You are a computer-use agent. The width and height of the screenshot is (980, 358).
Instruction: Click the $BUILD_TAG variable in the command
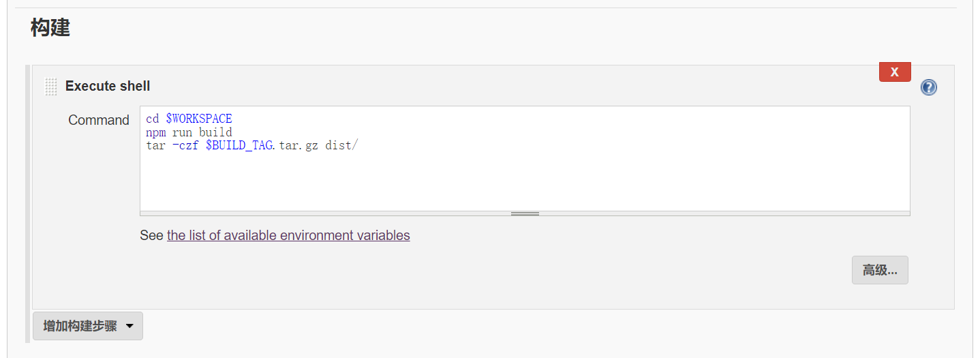point(239,146)
